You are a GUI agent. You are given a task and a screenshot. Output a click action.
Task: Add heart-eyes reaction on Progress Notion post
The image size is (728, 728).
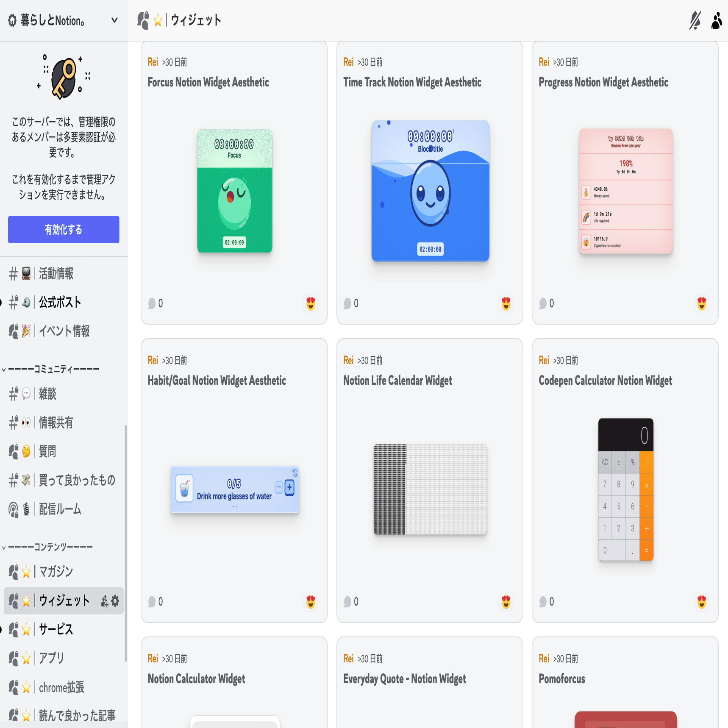(x=702, y=303)
